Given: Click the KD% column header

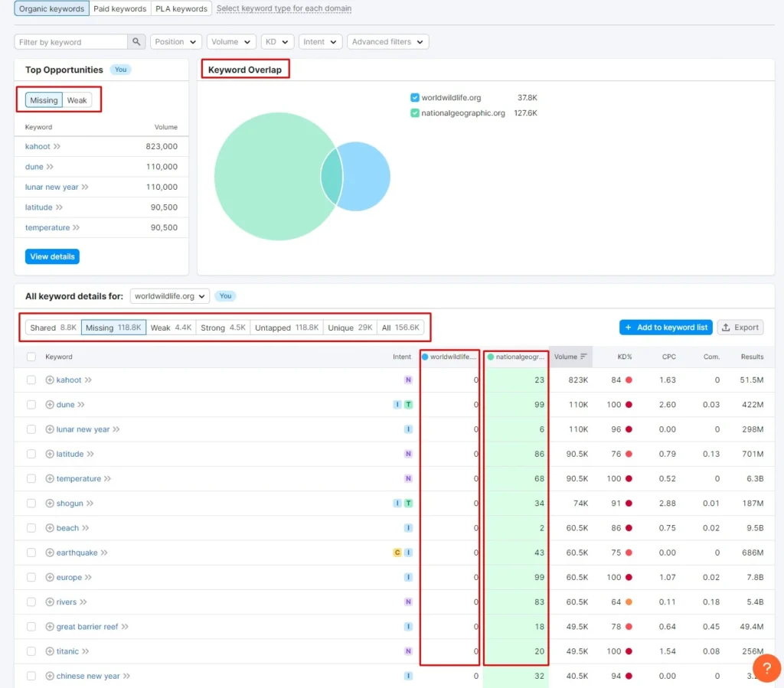Looking at the screenshot, I should 625,356.
